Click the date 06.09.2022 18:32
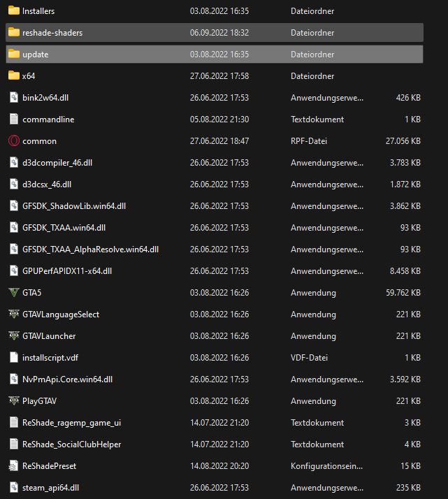Screen dimensions: 448x499 [x=219, y=33]
